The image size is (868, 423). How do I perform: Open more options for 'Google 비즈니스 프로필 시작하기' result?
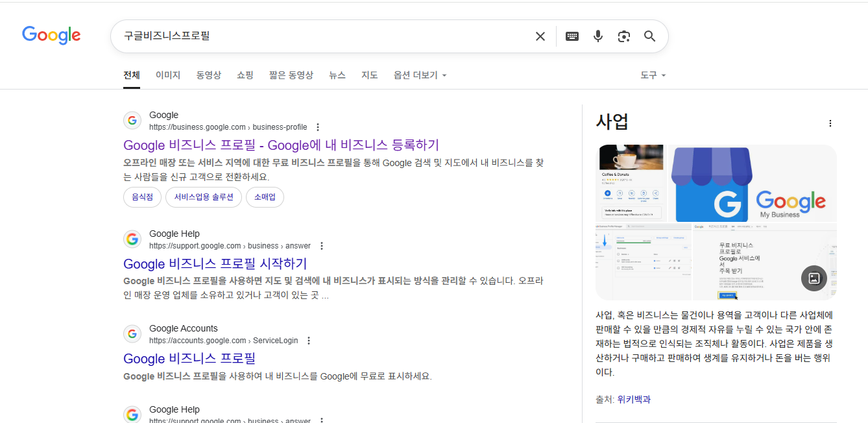click(321, 246)
